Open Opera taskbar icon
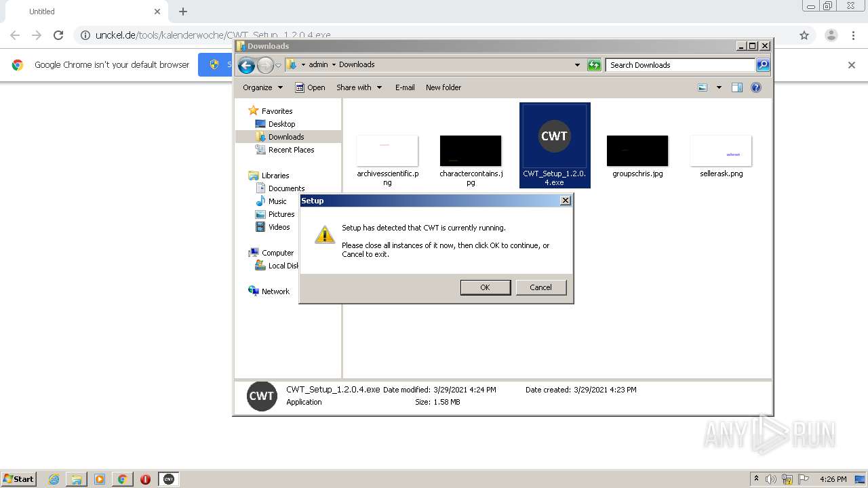Screen dimensions: 868x488 click(145, 479)
